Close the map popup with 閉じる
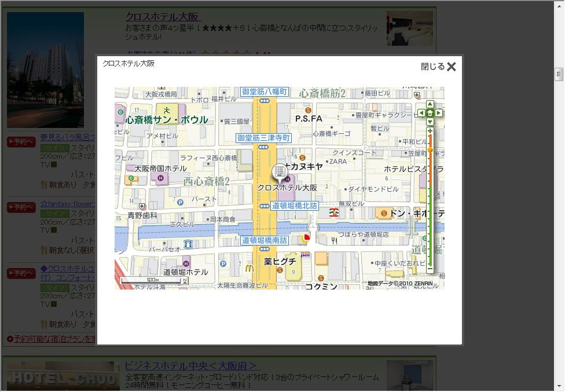 (438, 67)
